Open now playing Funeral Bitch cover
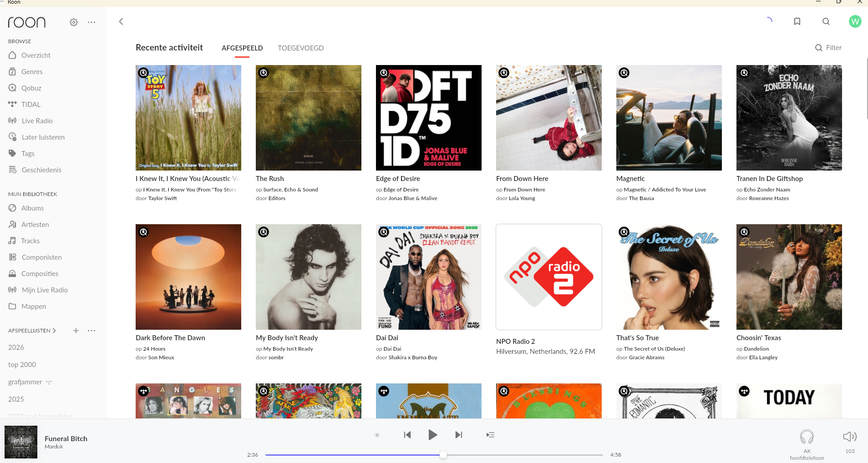Viewport: 868px width, 463px height. tap(21, 442)
